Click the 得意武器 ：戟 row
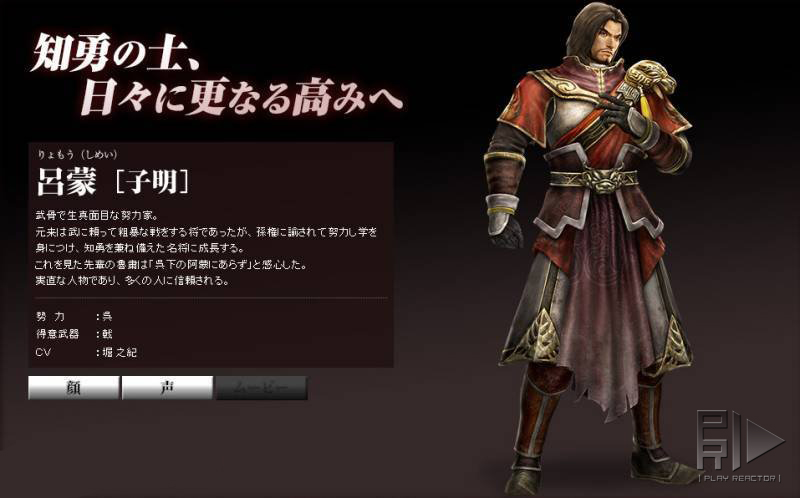The width and height of the screenshot is (800, 498). pyautogui.click(x=74, y=334)
